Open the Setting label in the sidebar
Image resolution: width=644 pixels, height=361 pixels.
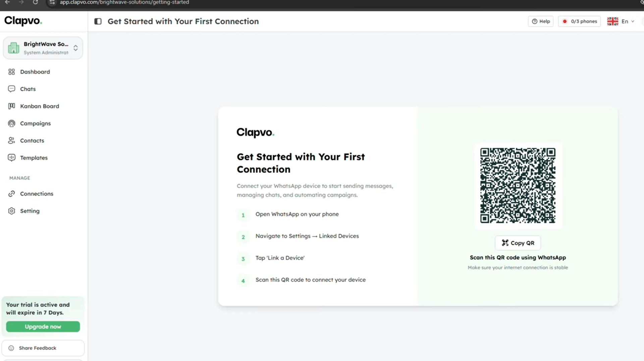pos(30,211)
